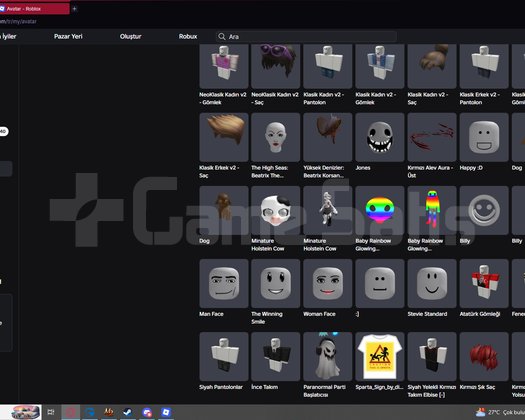Select the Woman Face head thumbnail
Screen dimensions: 525x420
(x=328, y=283)
